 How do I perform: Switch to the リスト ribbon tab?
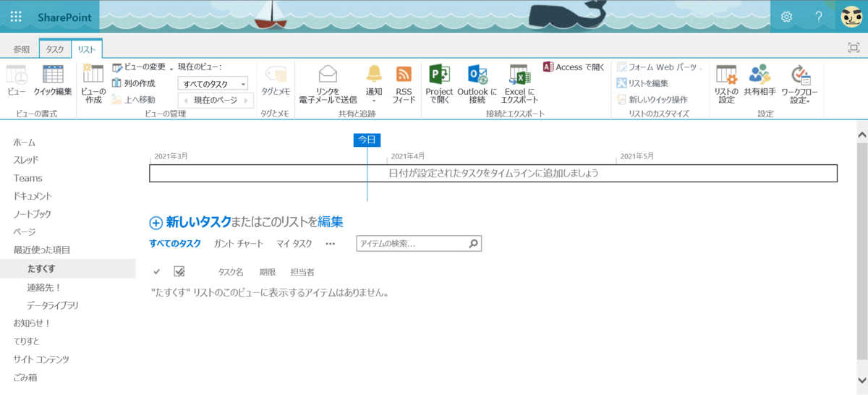click(87, 49)
